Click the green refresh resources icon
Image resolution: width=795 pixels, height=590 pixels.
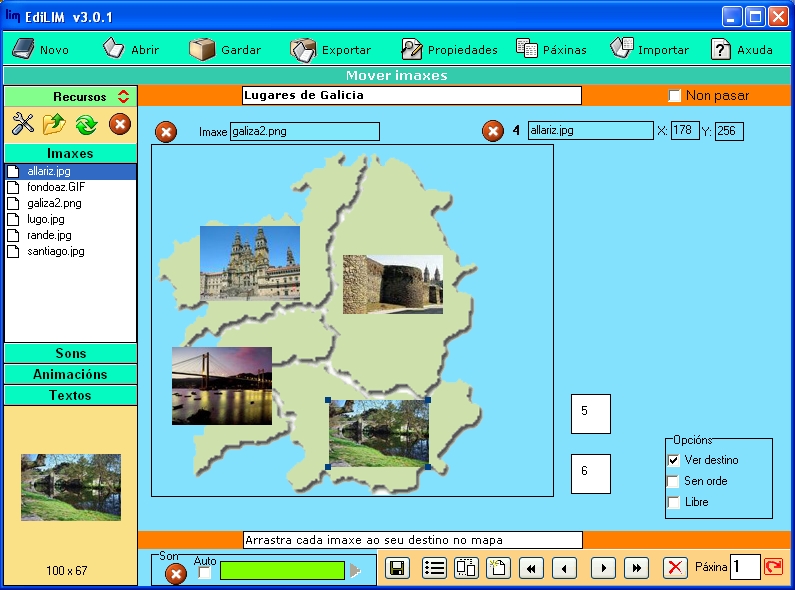tap(86, 124)
